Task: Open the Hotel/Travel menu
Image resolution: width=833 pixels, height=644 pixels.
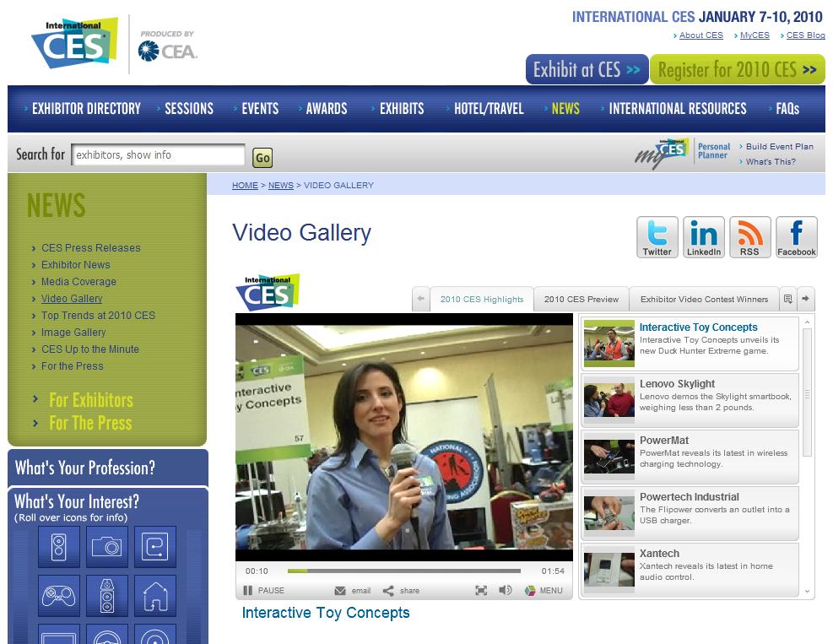Action: pyautogui.click(x=489, y=108)
